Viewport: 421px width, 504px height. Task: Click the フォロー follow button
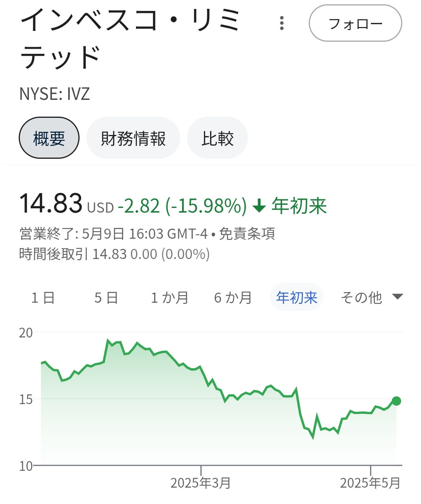(x=356, y=23)
